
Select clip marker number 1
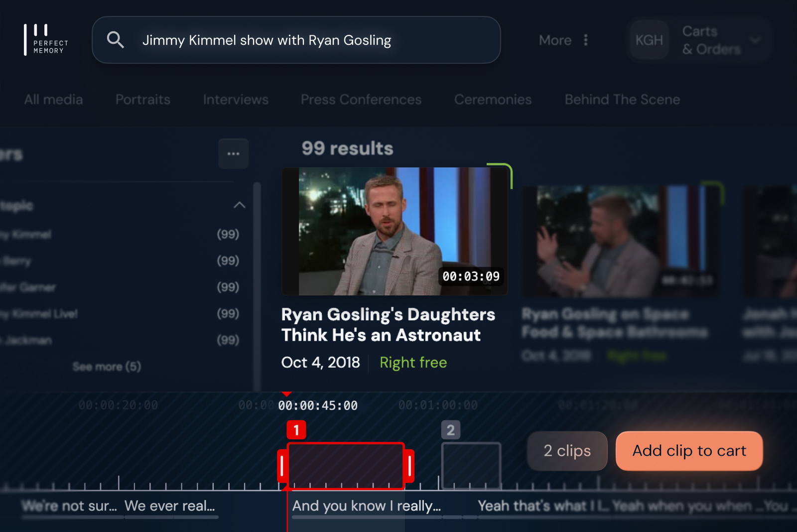296,430
